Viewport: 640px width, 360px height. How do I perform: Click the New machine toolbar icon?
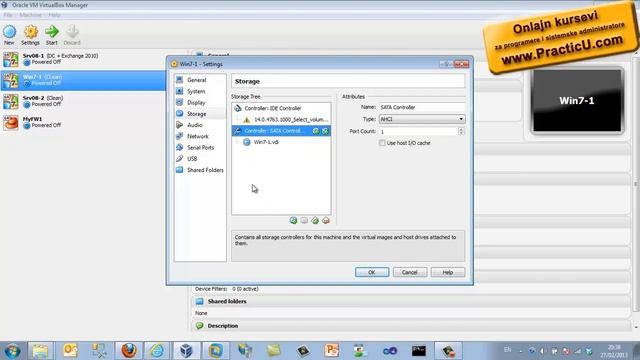9,35
